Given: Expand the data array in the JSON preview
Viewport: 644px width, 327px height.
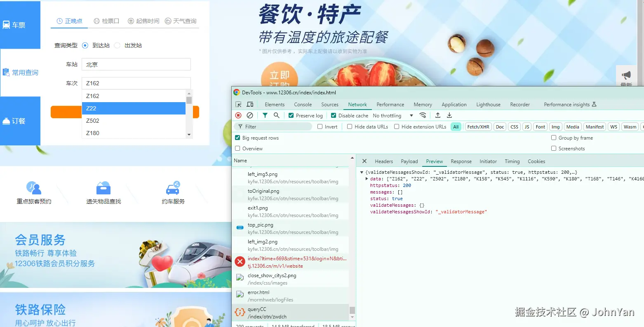Looking at the screenshot, I should pos(367,179).
